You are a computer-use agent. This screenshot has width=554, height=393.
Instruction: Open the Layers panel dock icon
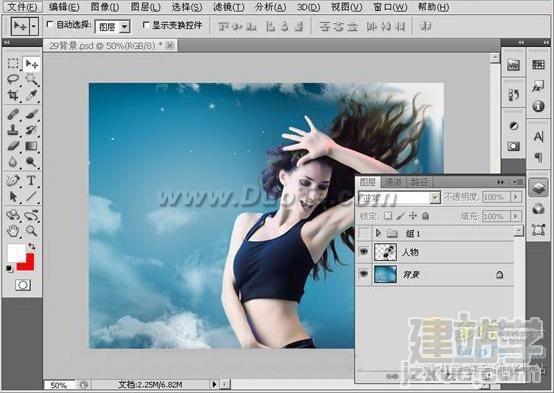coord(538,187)
